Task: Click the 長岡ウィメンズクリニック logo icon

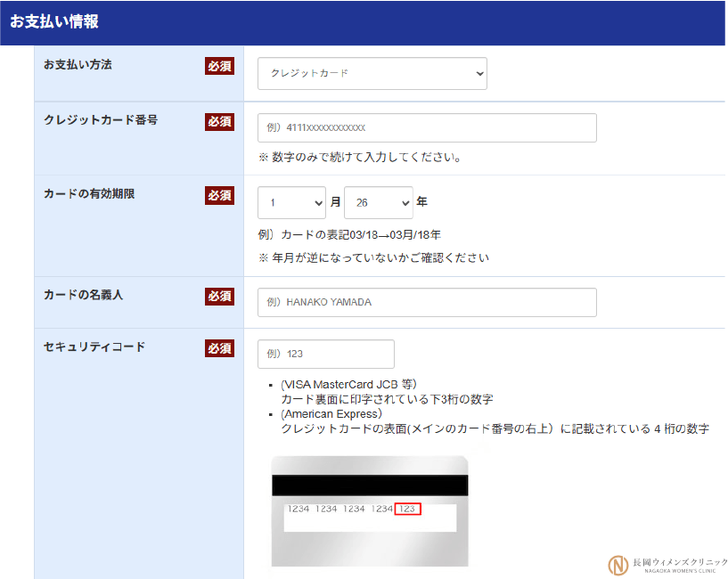Action: [x=618, y=566]
